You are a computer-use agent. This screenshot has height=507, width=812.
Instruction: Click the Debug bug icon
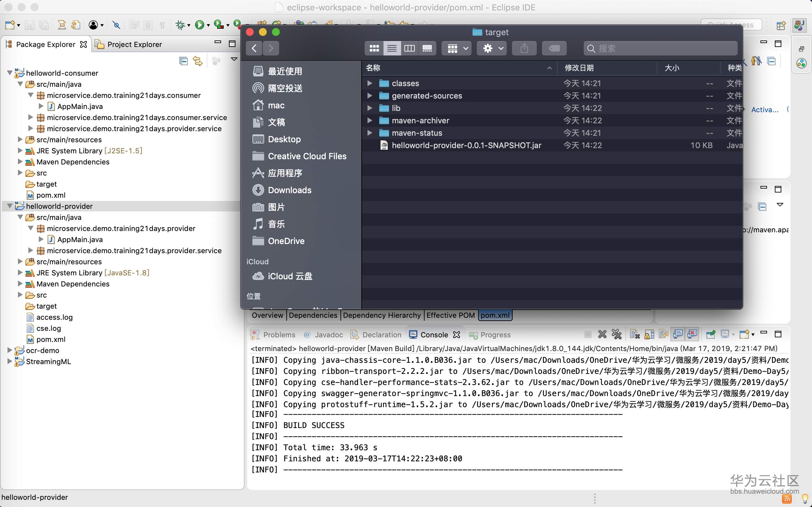click(x=180, y=25)
